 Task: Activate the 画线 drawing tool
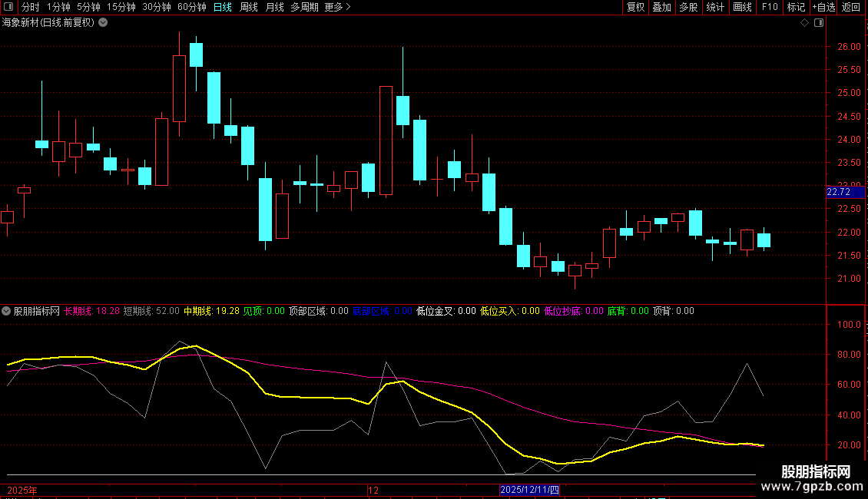point(742,7)
